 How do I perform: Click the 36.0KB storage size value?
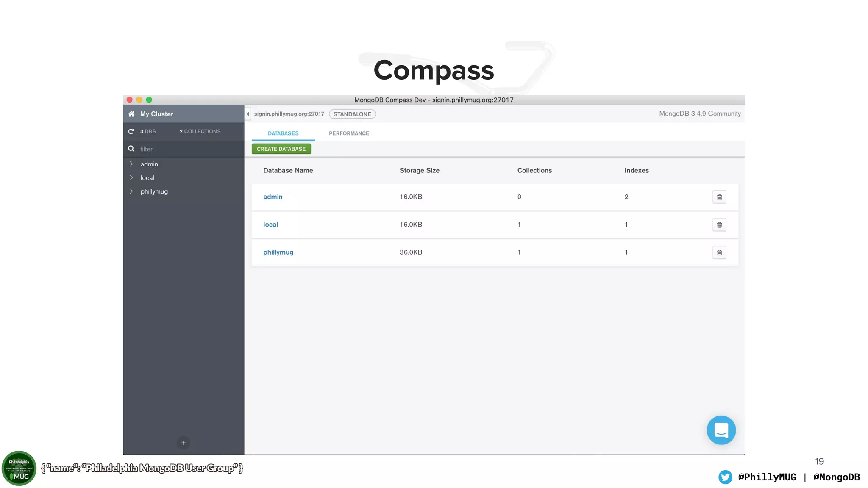tap(411, 252)
